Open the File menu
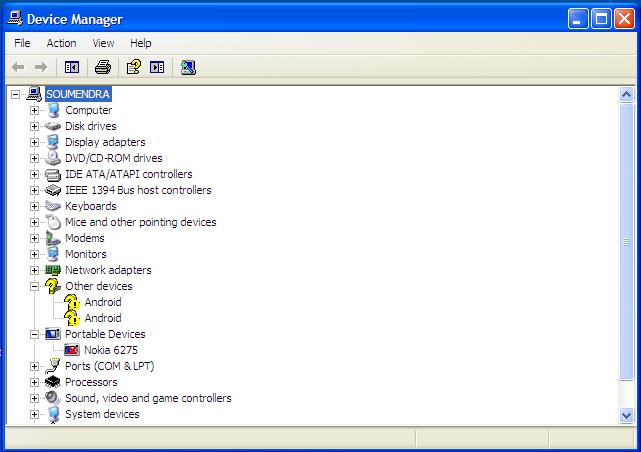This screenshot has width=641, height=452. 22,43
